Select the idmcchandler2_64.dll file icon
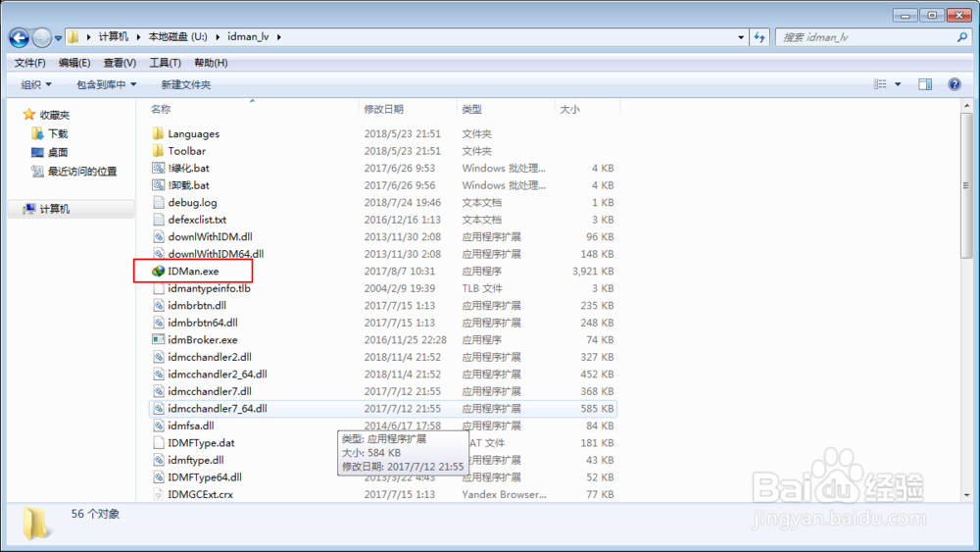 click(x=158, y=375)
